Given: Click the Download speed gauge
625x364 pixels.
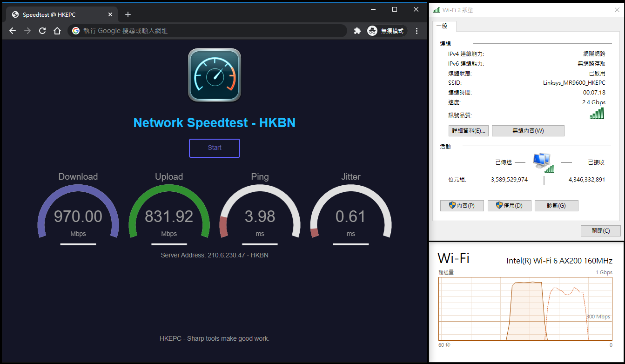Looking at the screenshot, I should click(78, 212).
